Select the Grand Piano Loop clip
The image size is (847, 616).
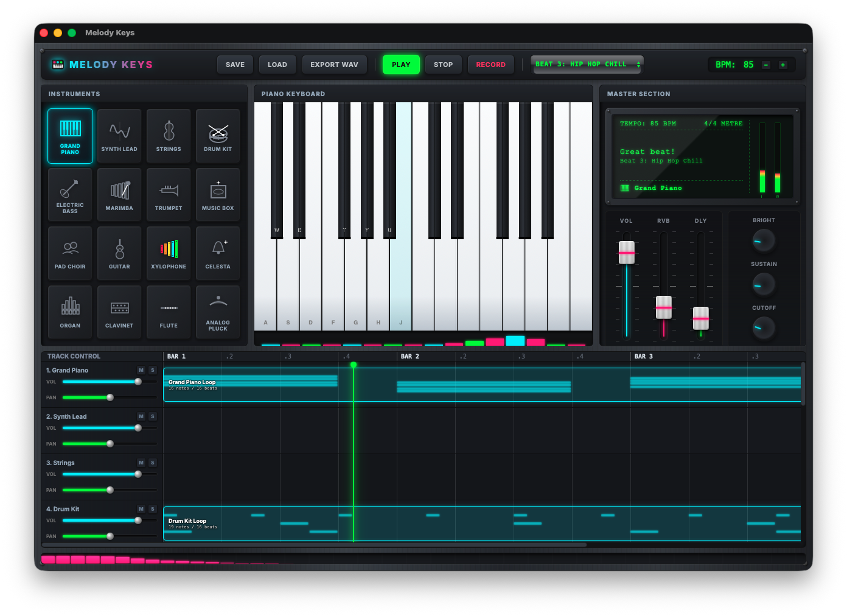point(482,385)
